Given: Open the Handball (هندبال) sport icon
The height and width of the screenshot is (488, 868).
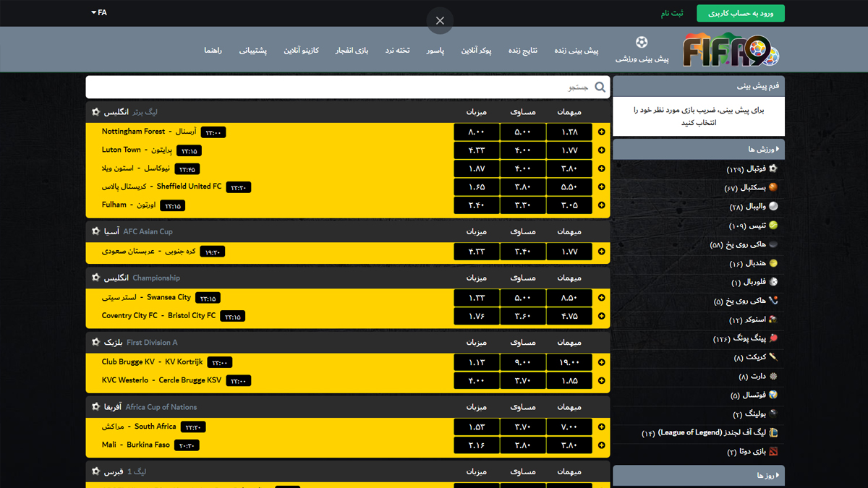Looking at the screenshot, I should point(773,263).
